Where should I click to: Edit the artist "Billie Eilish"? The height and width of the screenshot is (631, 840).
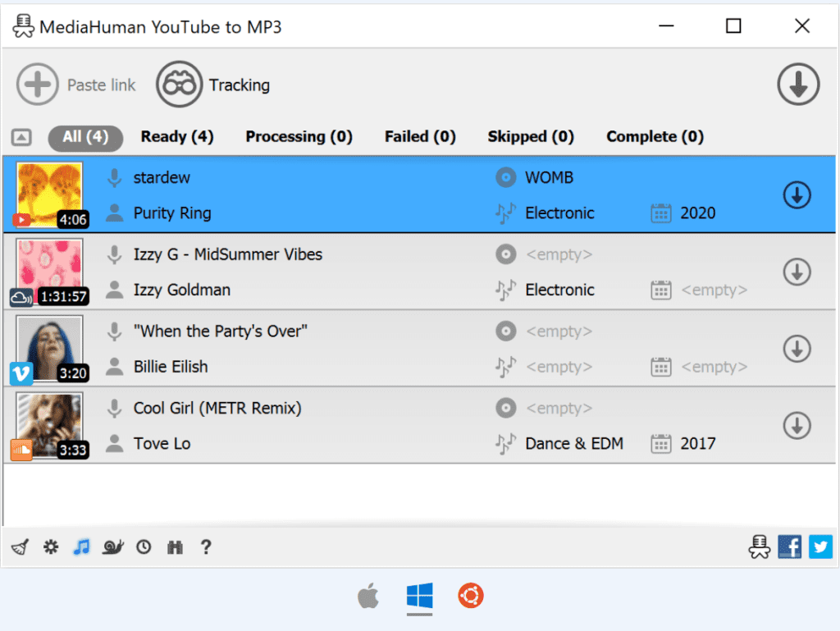point(171,367)
